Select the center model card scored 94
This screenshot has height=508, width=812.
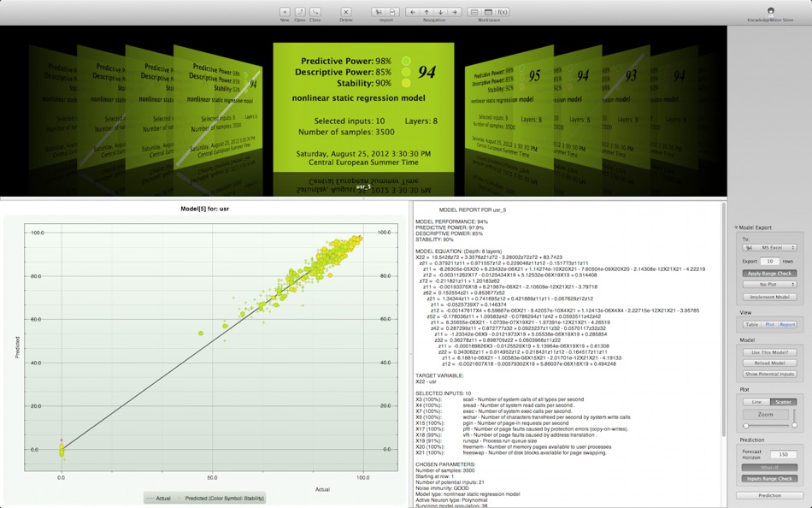[363, 107]
